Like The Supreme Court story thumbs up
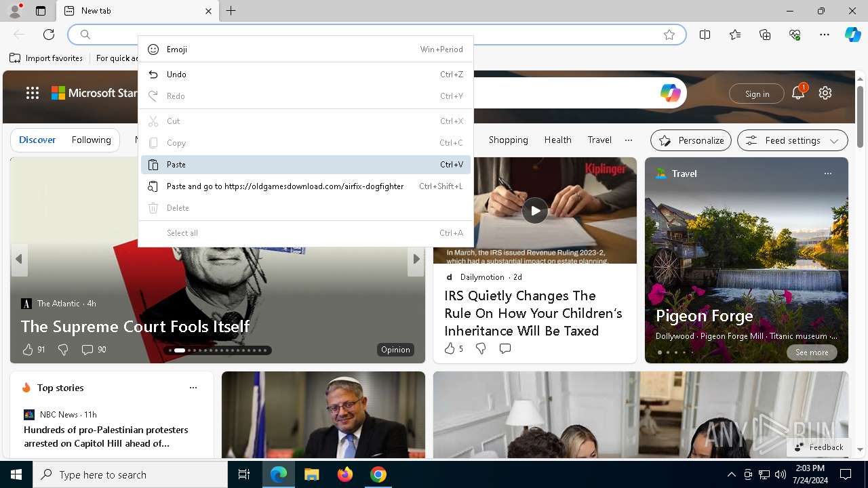 click(28, 350)
